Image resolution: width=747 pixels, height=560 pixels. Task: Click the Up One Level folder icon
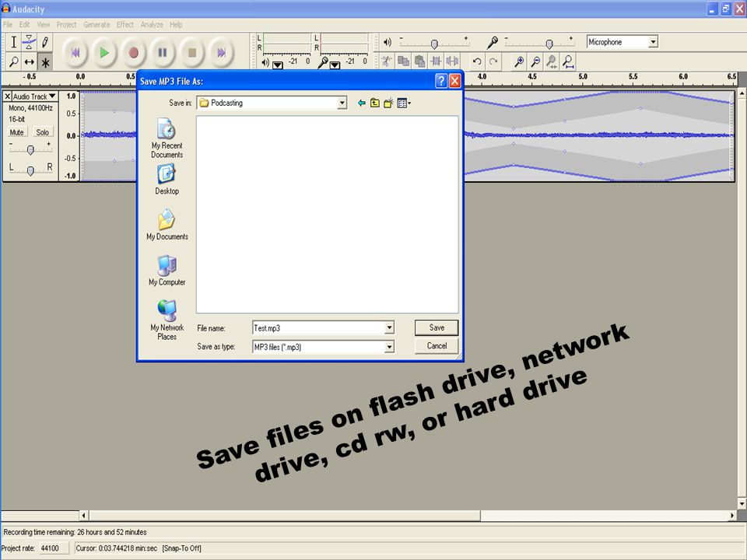tap(375, 103)
